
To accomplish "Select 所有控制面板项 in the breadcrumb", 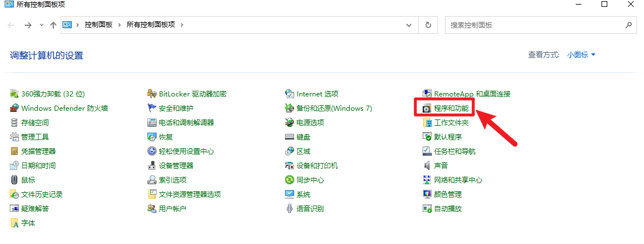I will (151, 25).
